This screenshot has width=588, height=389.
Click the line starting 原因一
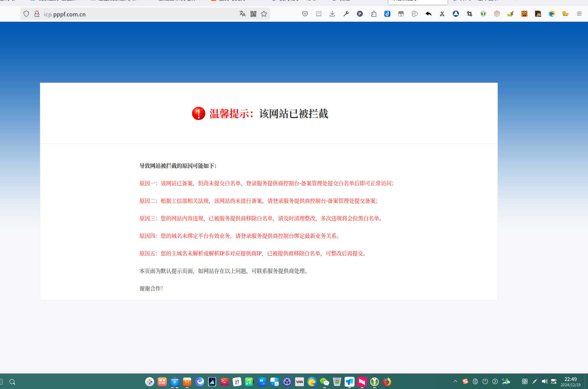(267, 183)
